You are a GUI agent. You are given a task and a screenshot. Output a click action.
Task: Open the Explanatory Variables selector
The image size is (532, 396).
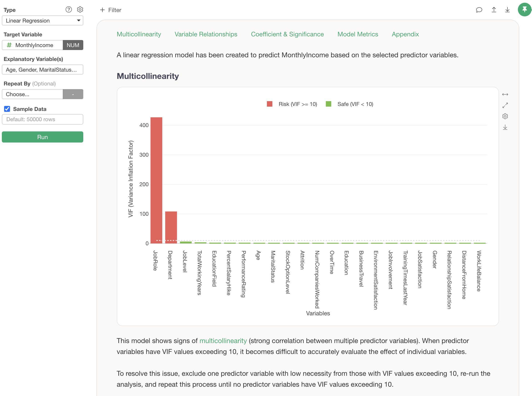tap(43, 70)
